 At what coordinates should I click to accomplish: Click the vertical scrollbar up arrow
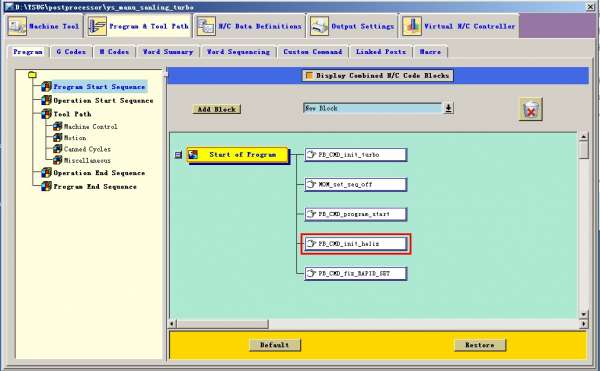(584, 137)
